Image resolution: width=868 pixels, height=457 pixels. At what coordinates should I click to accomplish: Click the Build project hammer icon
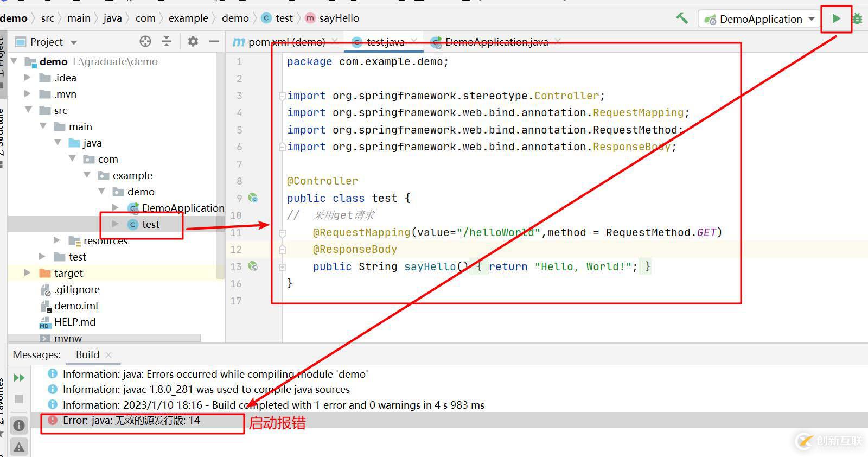(682, 18)
